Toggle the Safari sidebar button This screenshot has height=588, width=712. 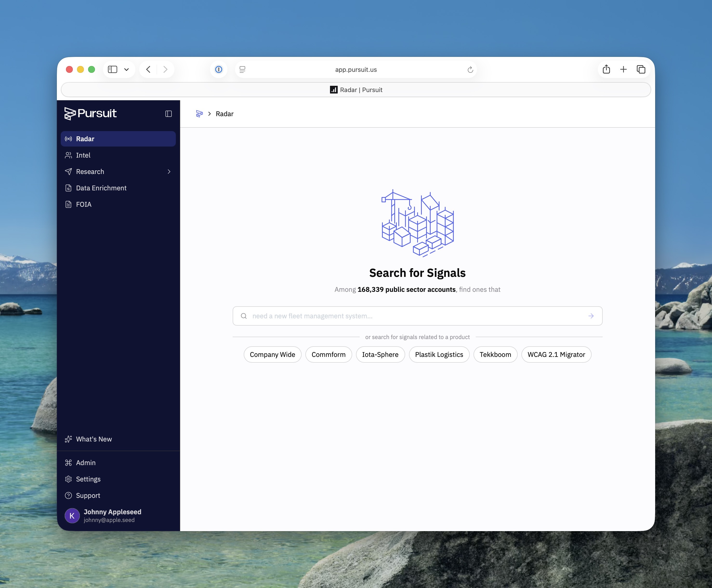coord(112,69)
